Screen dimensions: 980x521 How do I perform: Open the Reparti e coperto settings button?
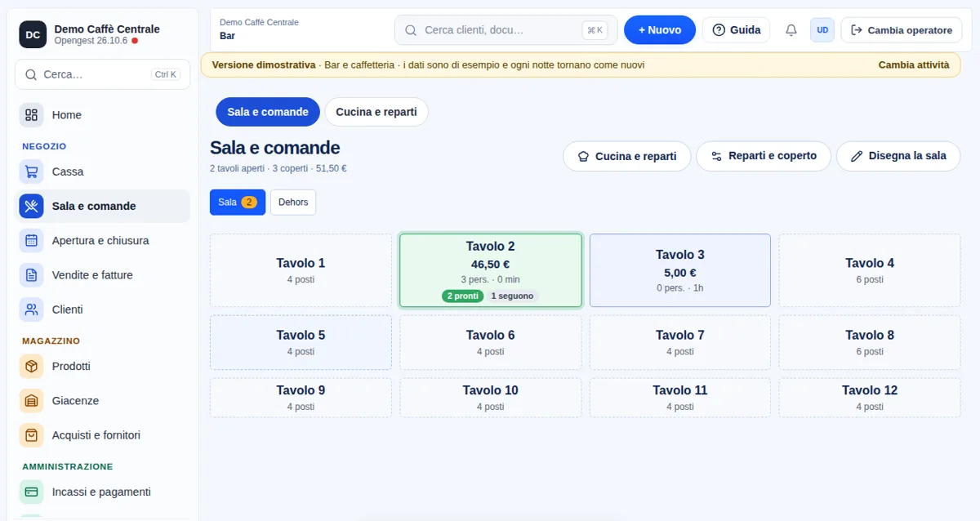(x=763, y=156)
